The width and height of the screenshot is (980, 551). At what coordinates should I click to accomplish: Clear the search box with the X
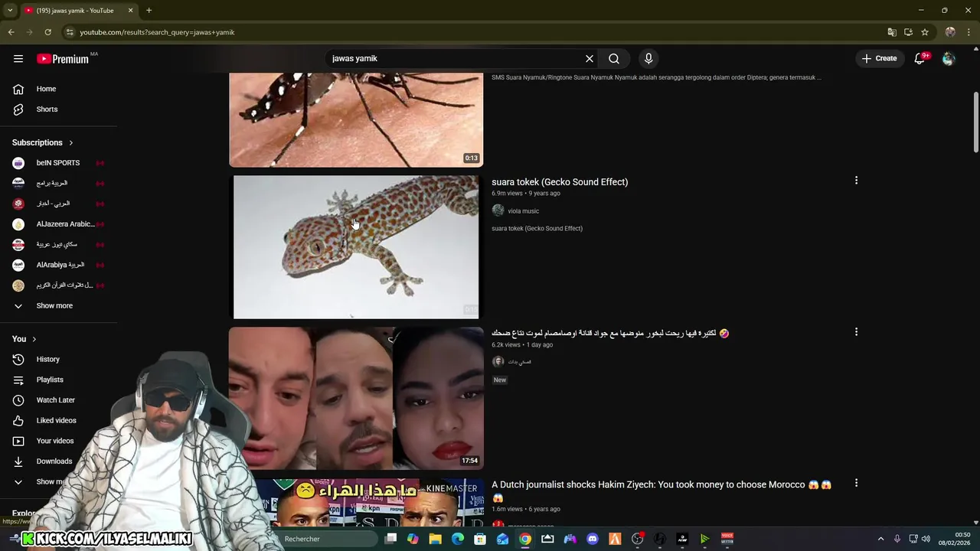pyautogui.click(x=590, y=58)
